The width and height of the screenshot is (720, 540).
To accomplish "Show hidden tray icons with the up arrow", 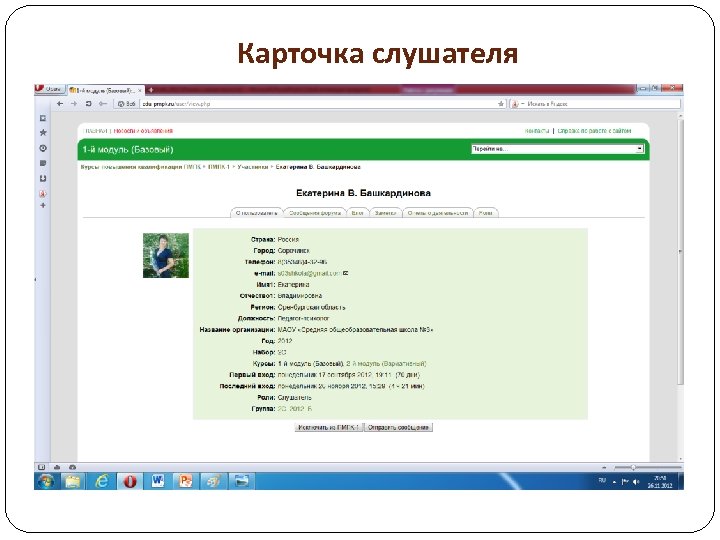I will click(x=614, y=482).
